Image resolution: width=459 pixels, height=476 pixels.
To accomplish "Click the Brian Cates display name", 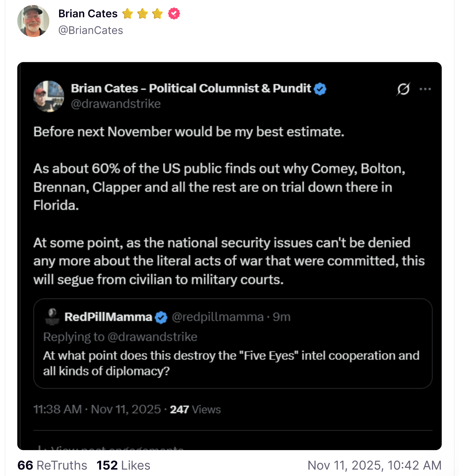I will coord(88,14).
